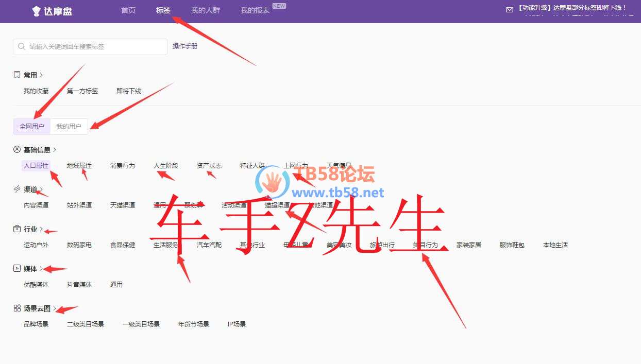
Task: Open the 我的人群 navigation tab
Action: (x=205, y=10)
